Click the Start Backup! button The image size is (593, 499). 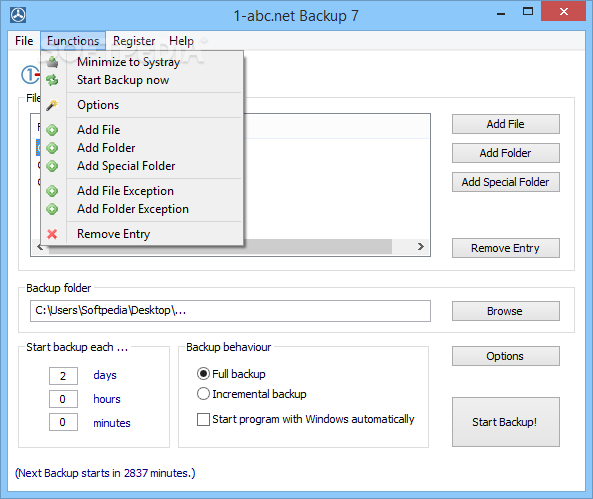[506, 422]
